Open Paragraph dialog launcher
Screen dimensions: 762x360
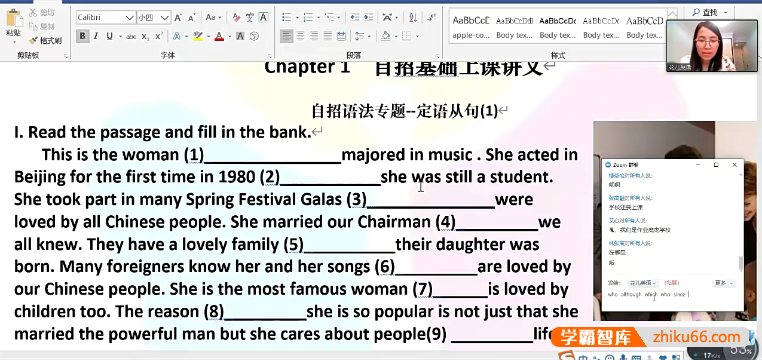(437, 56)
